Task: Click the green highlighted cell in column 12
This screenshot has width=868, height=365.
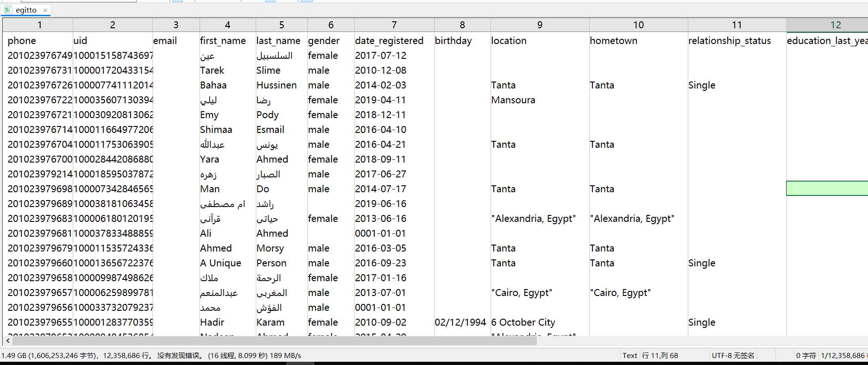Action: coord(827,189)
